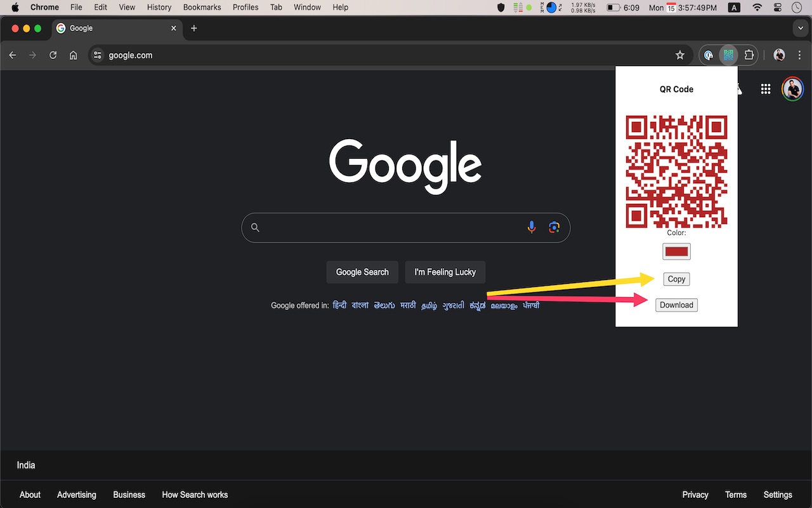Open the Bookmarks menu
Screen dimensions: 812x508
[x=202, y=8]
